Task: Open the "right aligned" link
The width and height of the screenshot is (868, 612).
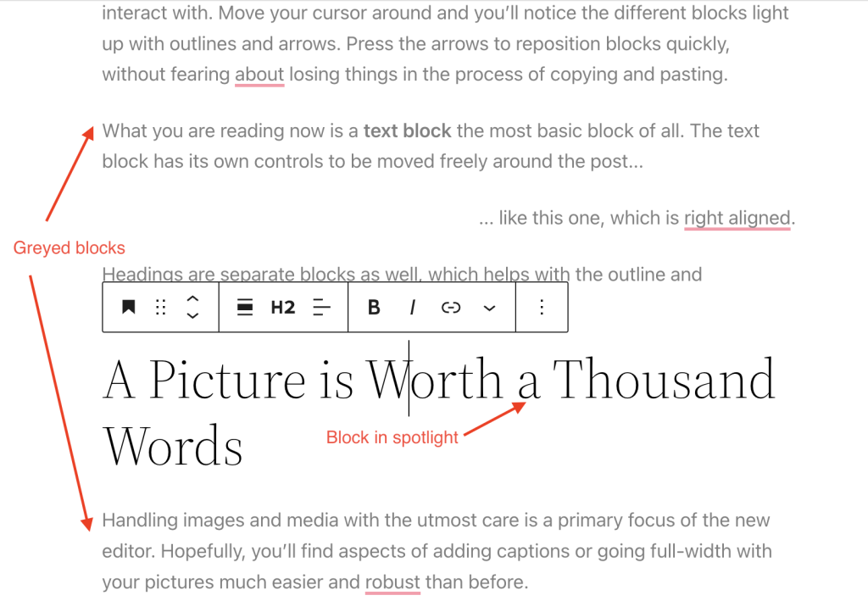Action: tap(737, 218)
